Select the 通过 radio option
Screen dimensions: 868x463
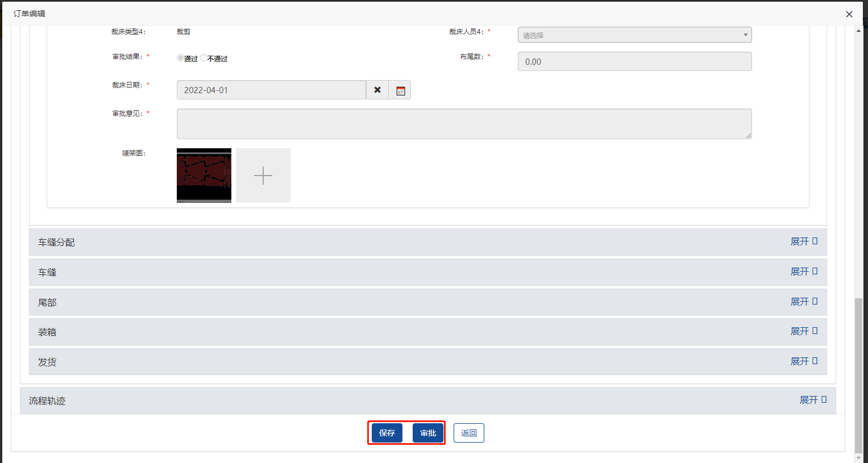pos(180,58)
